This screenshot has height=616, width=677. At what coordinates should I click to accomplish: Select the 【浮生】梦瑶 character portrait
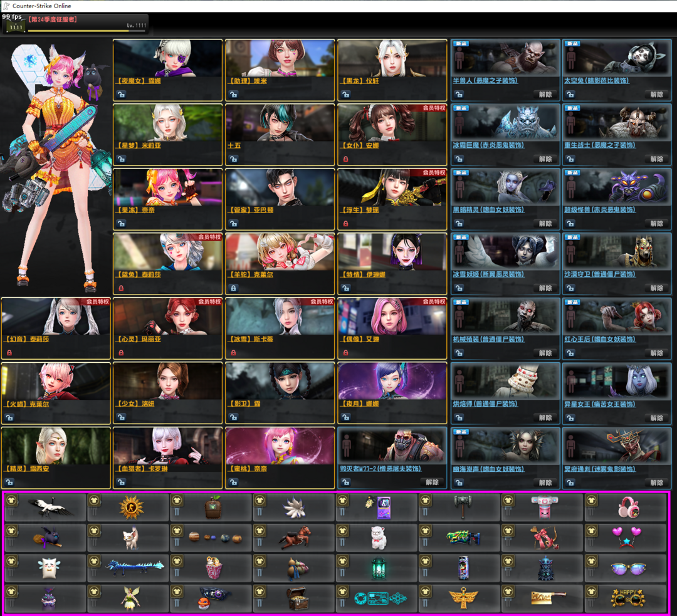point(392,187)
